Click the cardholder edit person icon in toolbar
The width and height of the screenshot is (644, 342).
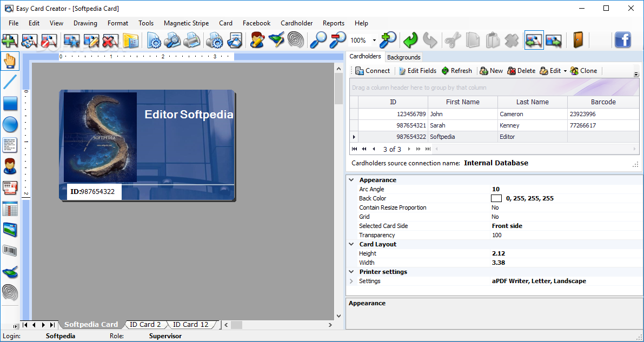tap(257, 40)
